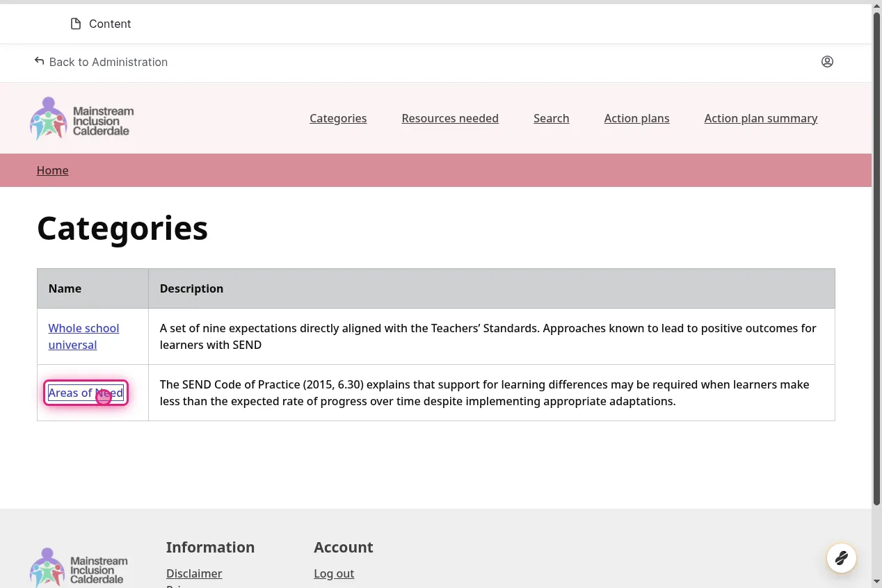Open the Categories navigation link
882x588 pixels.
click(338, 118)
